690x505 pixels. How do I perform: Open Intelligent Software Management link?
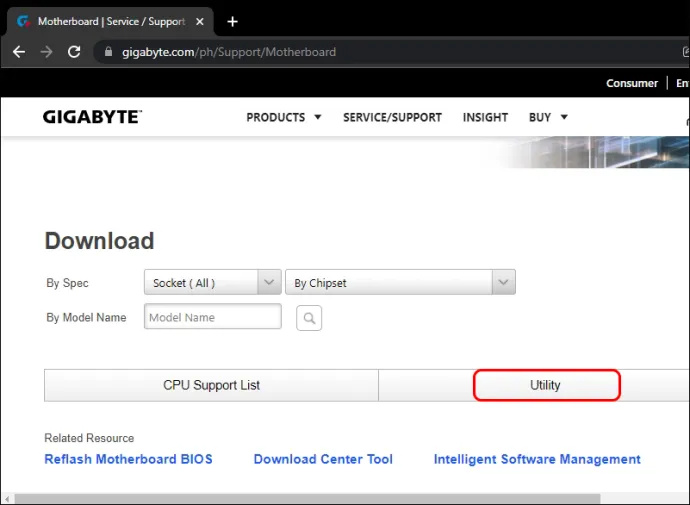(x=537, y=459)
